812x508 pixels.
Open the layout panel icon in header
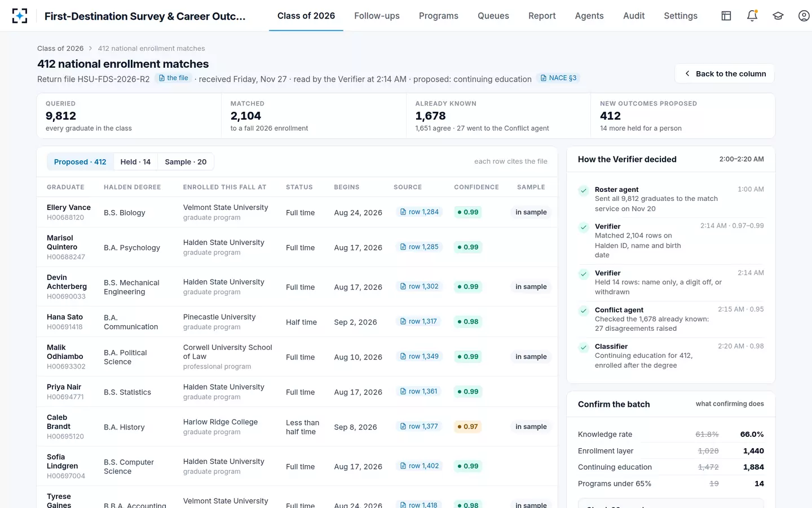pyautogui.click(x=726, y=16)
